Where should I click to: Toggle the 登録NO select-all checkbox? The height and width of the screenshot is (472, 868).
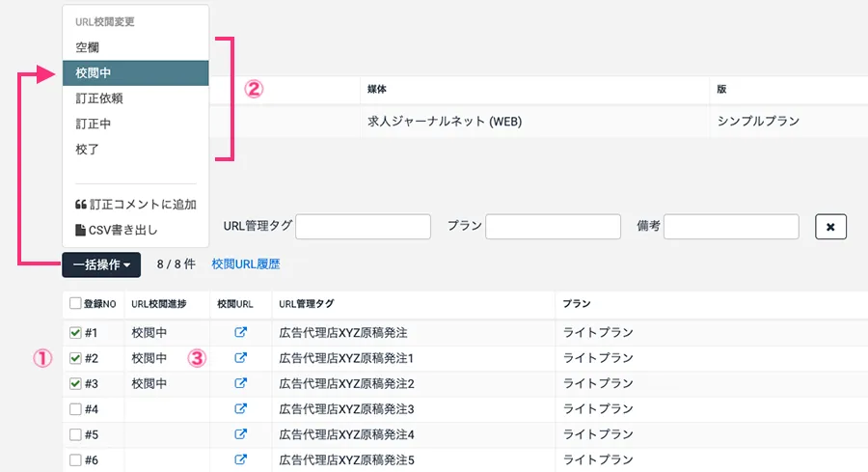(x=75, y=303)
